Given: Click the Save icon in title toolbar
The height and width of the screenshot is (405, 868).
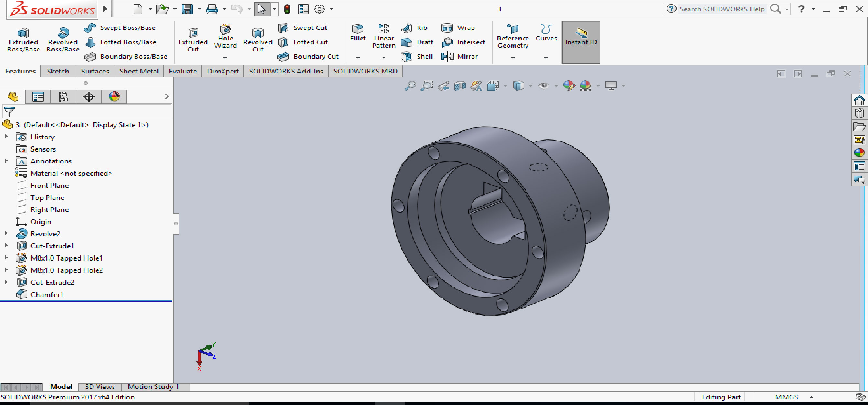Looking at the screenshot, I should (x=187, y=9).
